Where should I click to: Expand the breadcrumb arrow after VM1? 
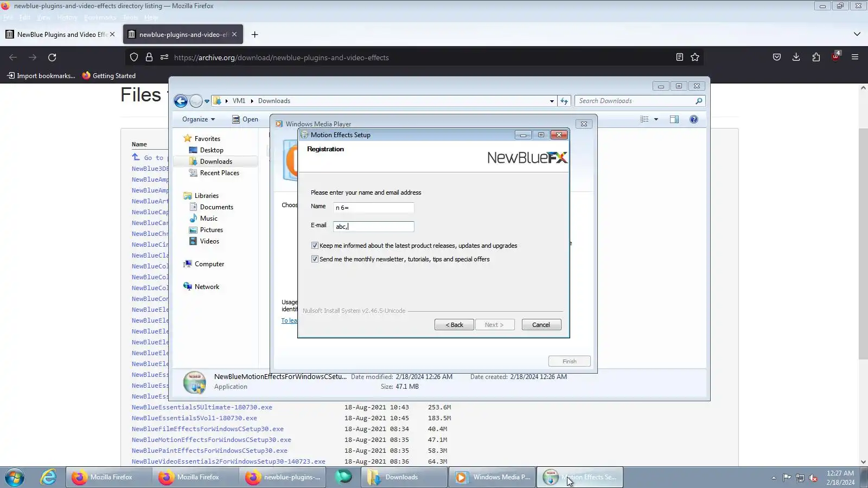pyautogui.click(x=252, y=101)
